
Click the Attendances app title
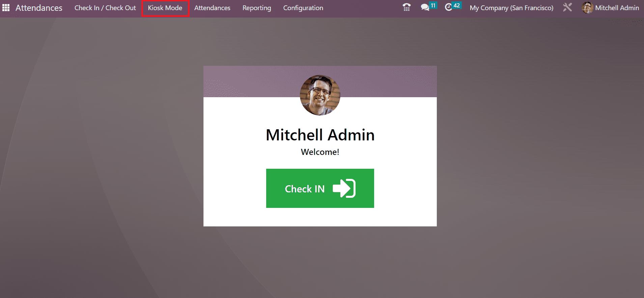[39, 8]
